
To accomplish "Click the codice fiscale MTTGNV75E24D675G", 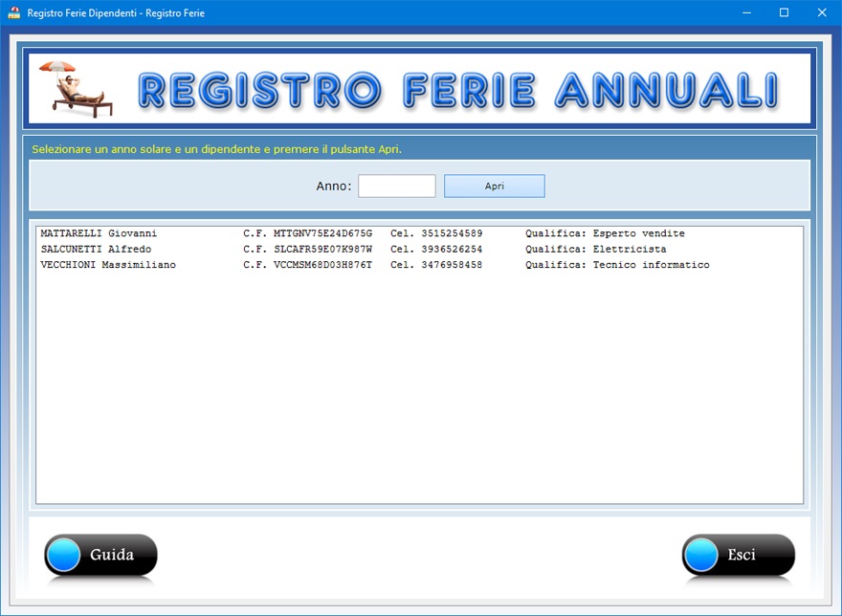I will (322, 233).
